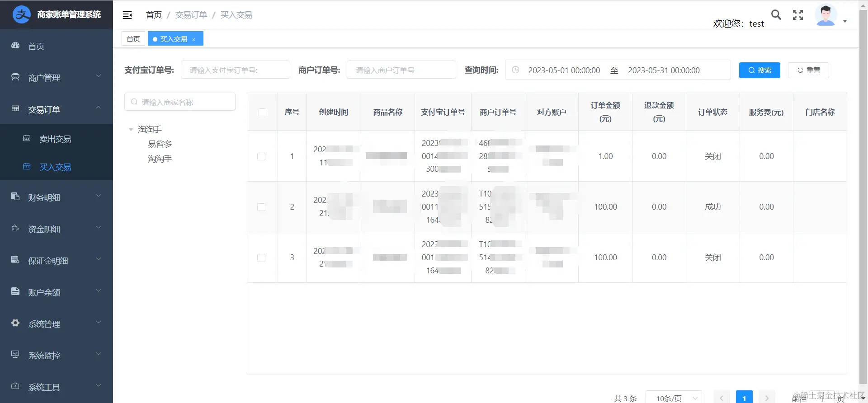Open the user avatar dropdown caret
The image size is (868, 403).
(845, 21)
